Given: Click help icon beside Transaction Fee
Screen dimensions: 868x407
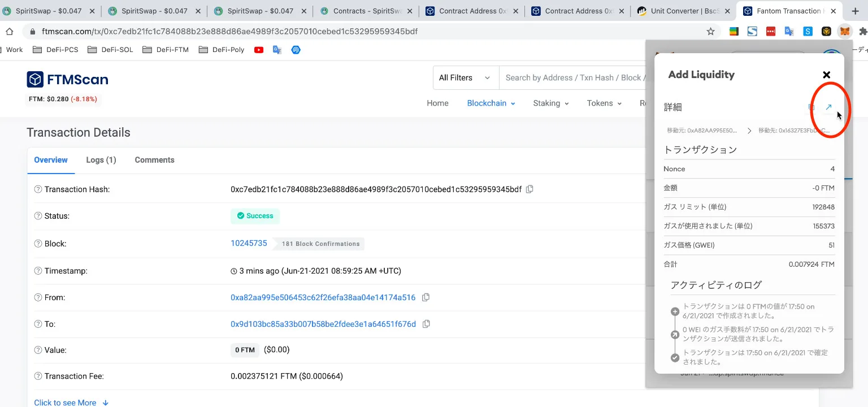Looking at the screenshot, I should [x=38, y=376].
